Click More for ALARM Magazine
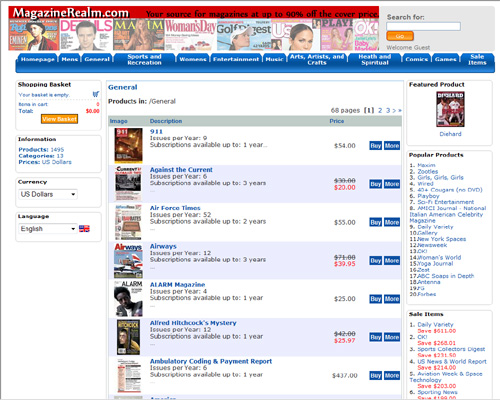Viewport: 500px width, 400px height. [x=392, y=299]
